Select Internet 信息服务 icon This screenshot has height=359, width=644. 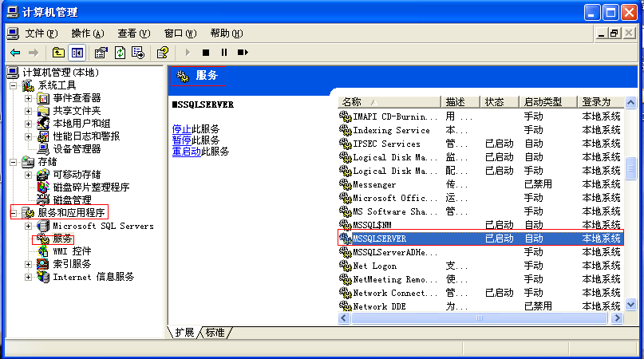pyautogui.click(x=43, y=277)
